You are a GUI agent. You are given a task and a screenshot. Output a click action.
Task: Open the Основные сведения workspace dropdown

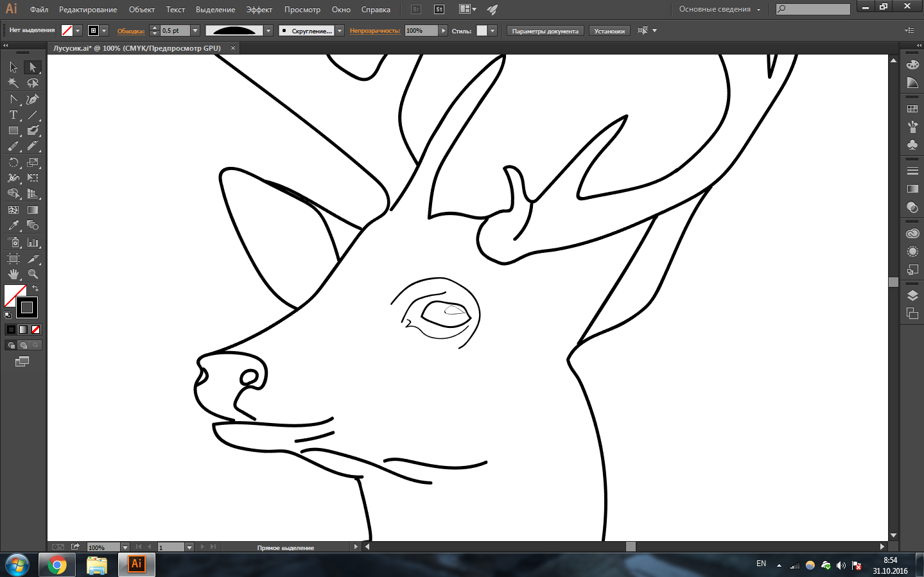click(719, 10)
